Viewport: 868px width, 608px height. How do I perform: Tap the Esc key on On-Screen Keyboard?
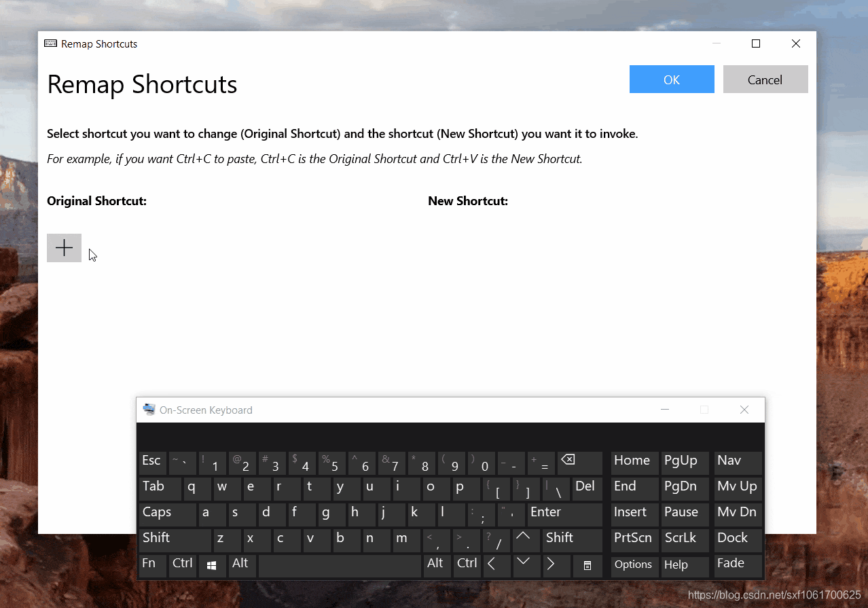pos(153,463)
